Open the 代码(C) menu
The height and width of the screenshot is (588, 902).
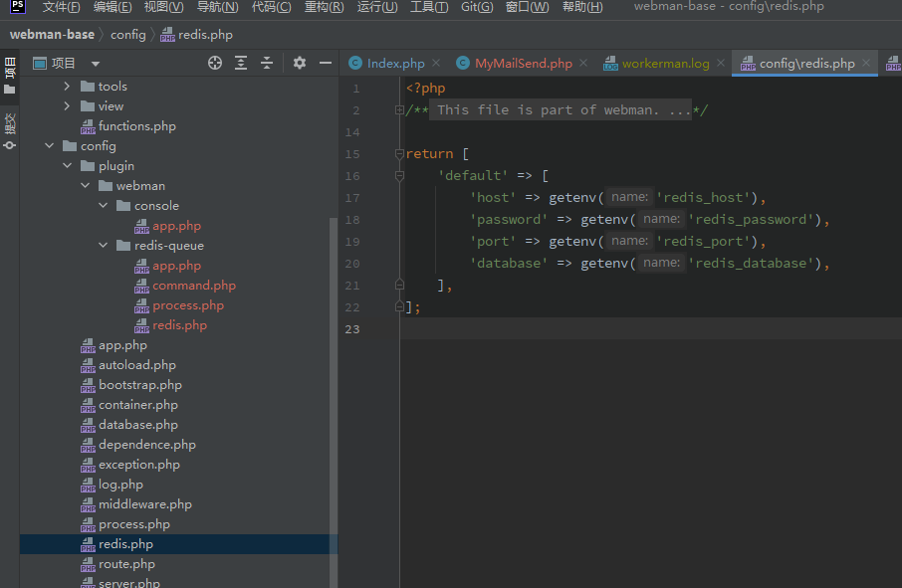[272, 7]
